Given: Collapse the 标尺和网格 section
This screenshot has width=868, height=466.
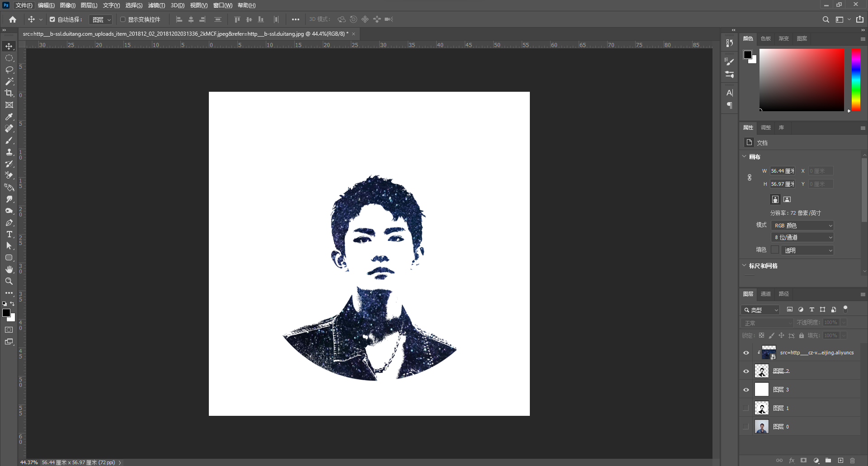Looking at the screenshot, I should pos(745,265).
